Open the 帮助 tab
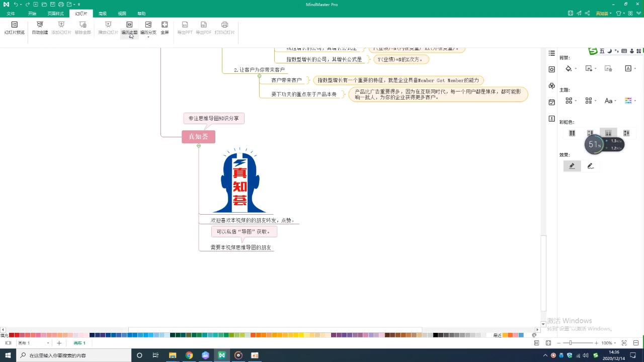 point(141,14)
